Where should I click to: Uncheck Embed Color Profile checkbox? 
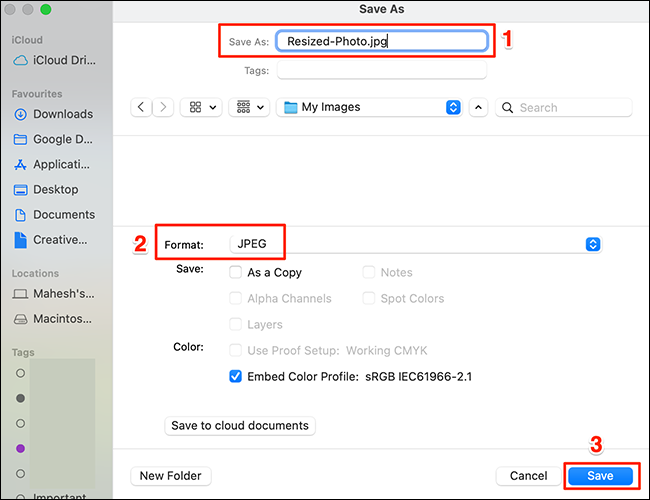(x=236, y=377)
